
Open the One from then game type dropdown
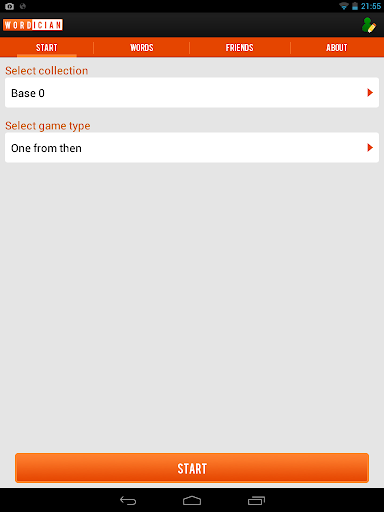tap(192, 148)
